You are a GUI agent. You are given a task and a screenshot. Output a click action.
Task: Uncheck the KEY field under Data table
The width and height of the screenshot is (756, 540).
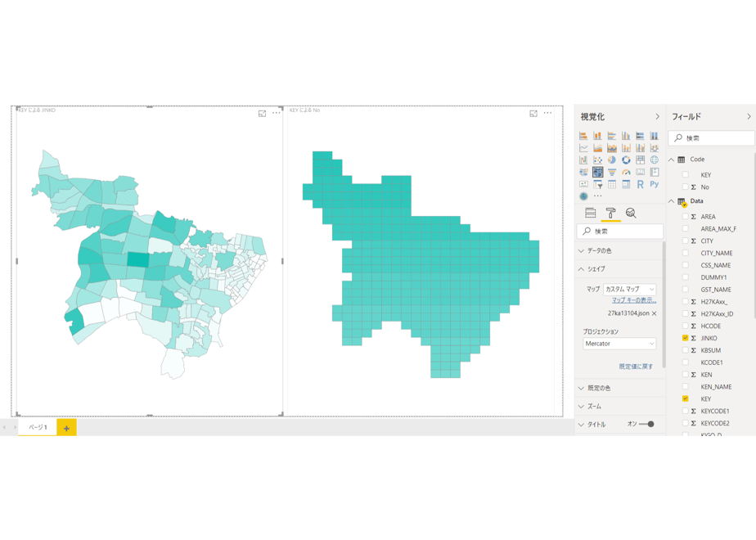pyautogui.click(x=685, y=398)
